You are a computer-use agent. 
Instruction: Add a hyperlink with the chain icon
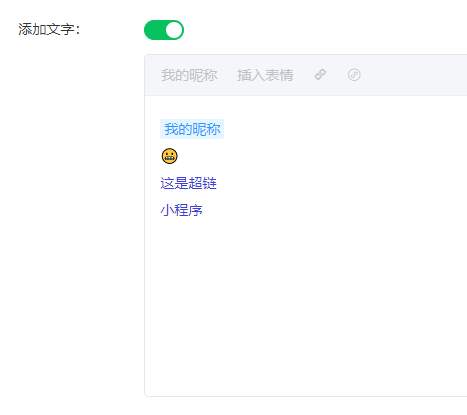(x=320, y=75)
